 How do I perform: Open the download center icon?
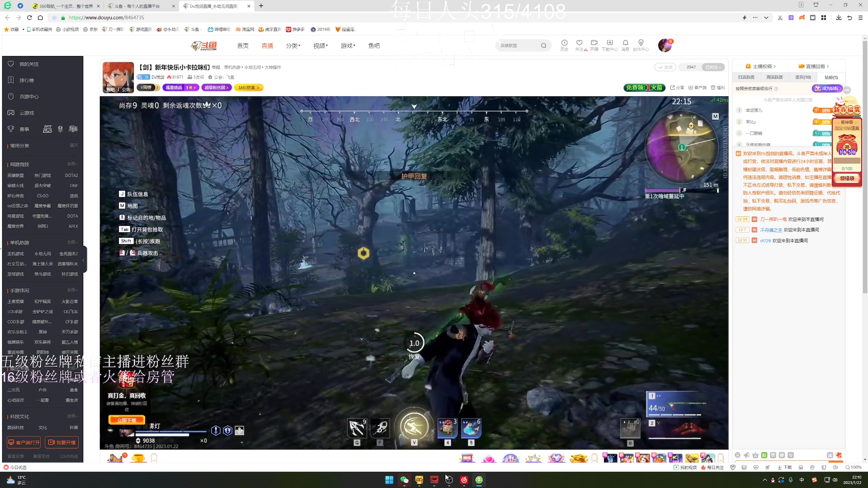click(x=609, y=43)
